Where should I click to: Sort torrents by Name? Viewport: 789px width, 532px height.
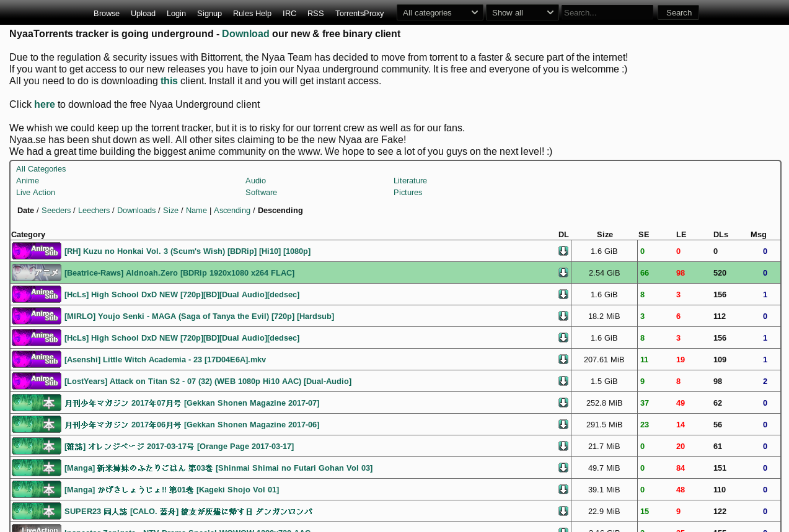pos(196,211)
